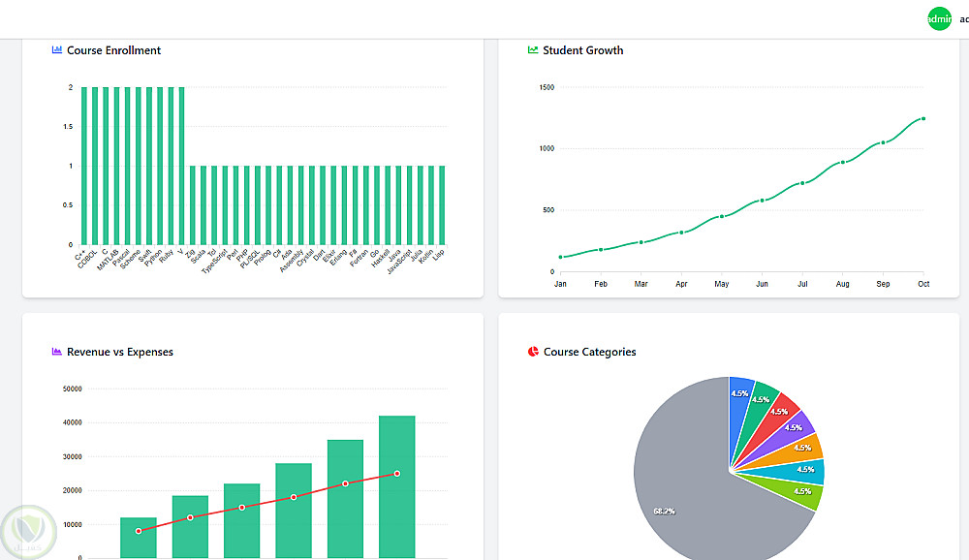Select the shortest revenue bar

[139, 538]
